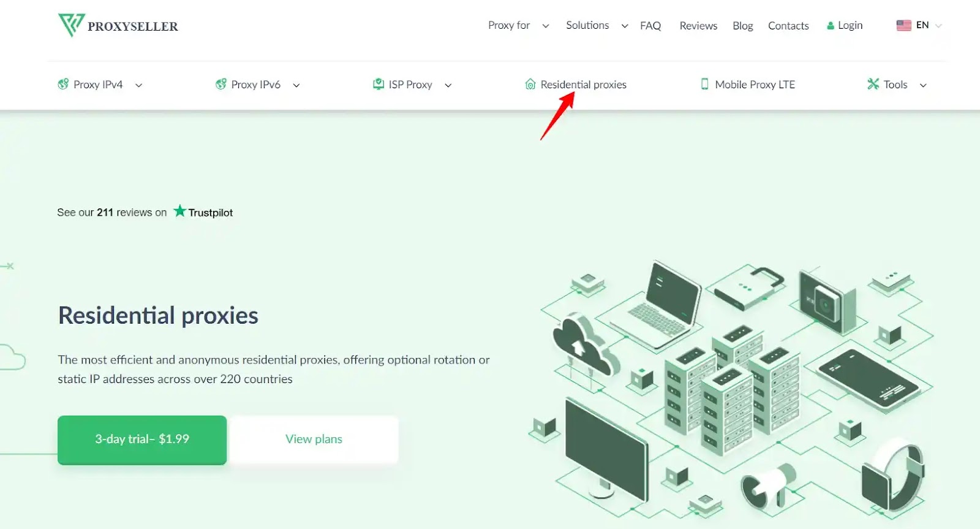Screen dimensions: 980x529
Task: Click the house icon for Residential proxies
Action: 530,85
